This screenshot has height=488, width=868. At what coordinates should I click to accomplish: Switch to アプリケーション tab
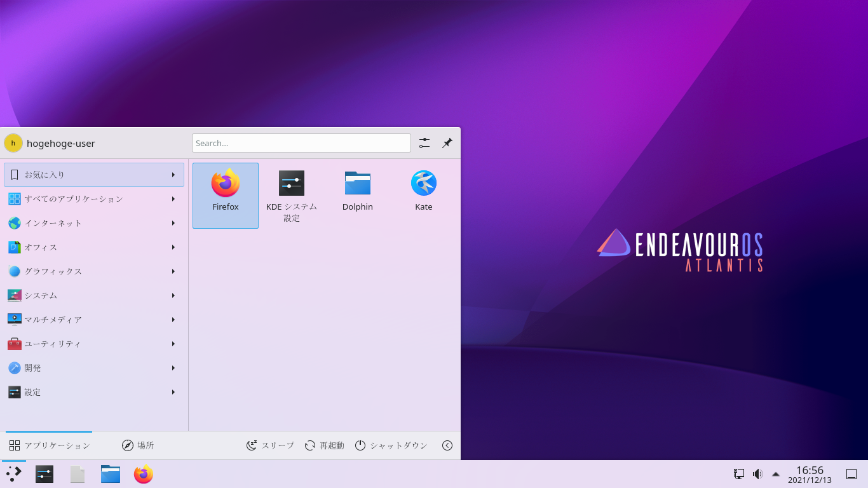[49, 445]
